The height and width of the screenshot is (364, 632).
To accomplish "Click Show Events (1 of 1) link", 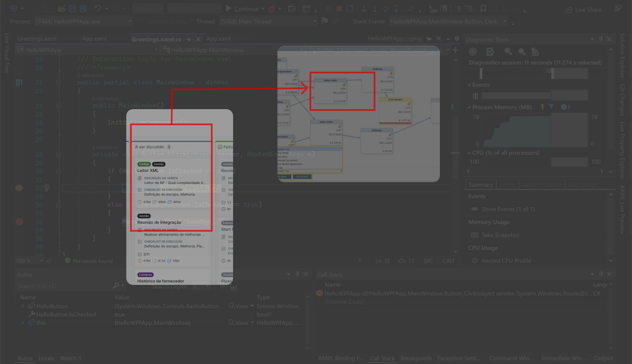I will click(x=508, y=209).
